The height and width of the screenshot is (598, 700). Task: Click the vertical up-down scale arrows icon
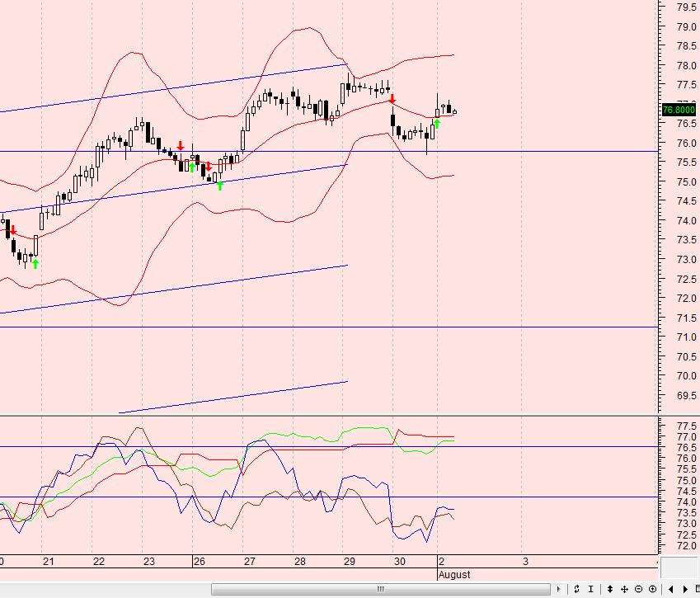click(x=610, y=589)
